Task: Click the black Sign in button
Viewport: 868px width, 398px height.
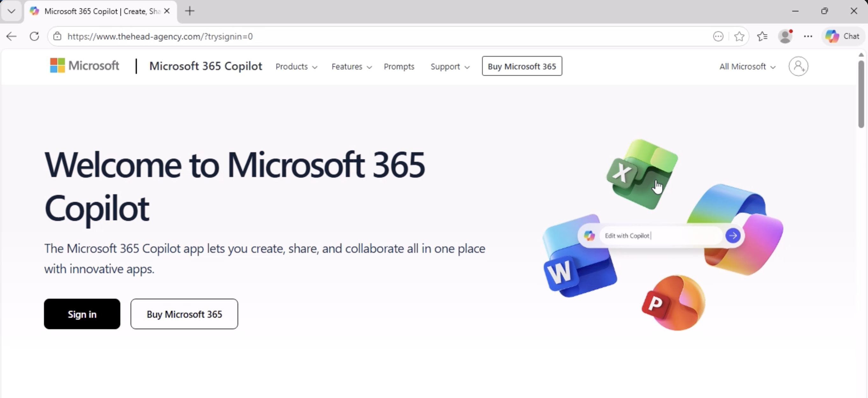Action: [x=82, y=314]
